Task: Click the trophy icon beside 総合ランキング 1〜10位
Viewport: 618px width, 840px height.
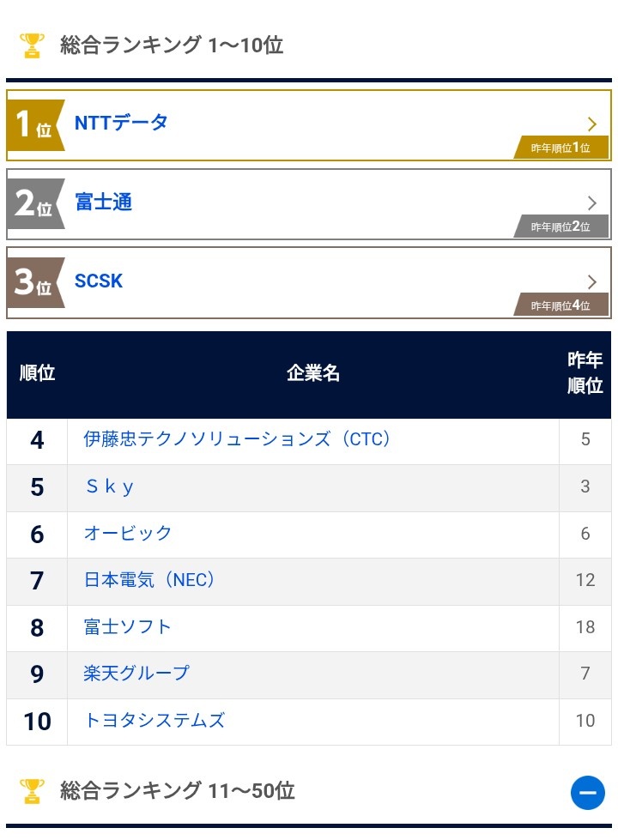Action: pos(32,45)
